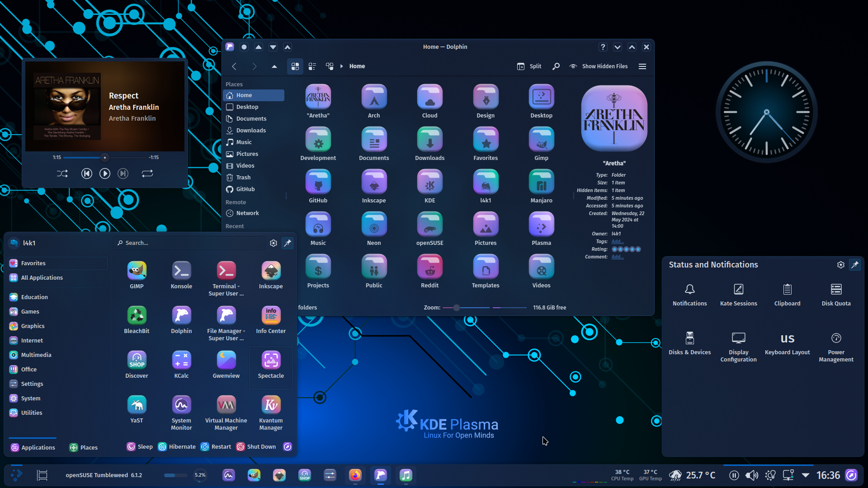The height and width of the screenshot is (488, 868).
Task: Open Kate Sessions in Status and Notifications
Action: point(738,294)
